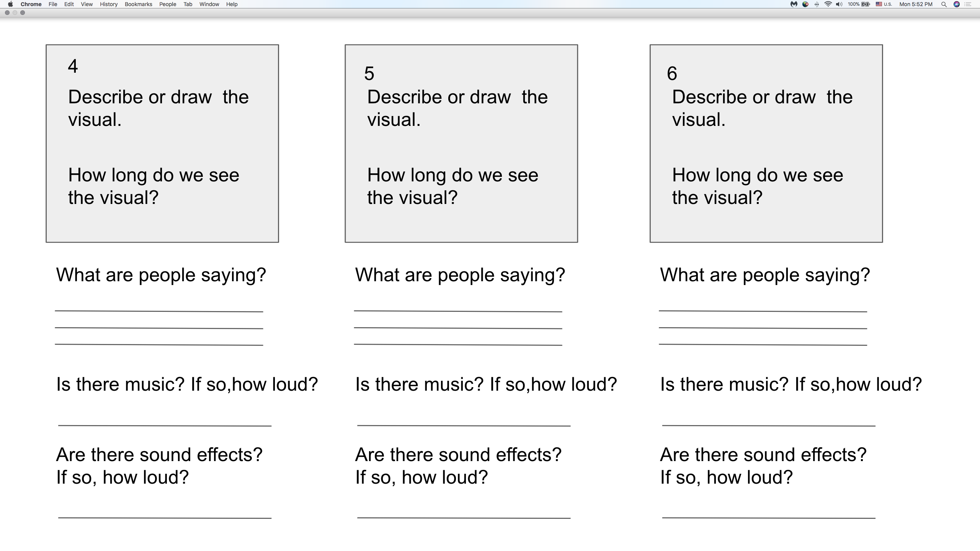Click the clock showing Mon 5:52 PM

tap(916, 4)
